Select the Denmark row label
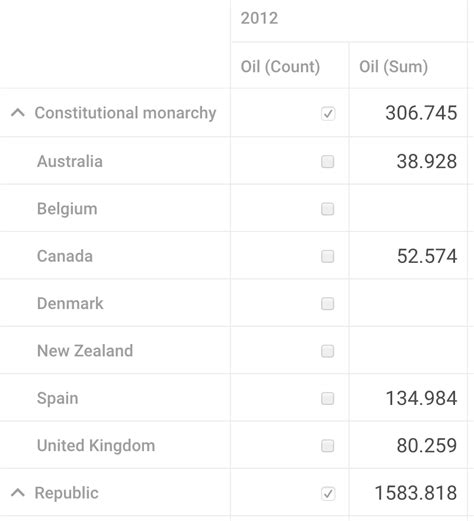This screenshot has height=521, width=474. [70, 303]
